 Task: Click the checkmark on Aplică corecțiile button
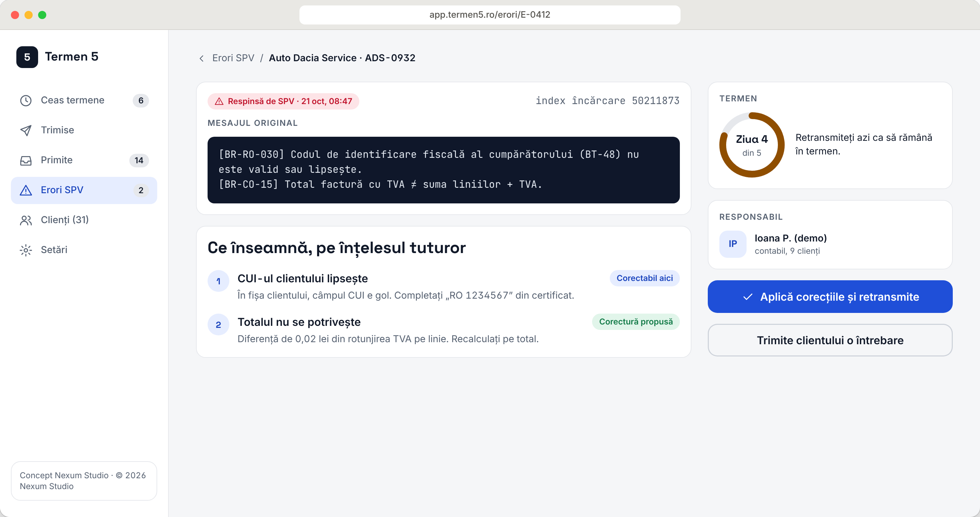click(748, 297)
